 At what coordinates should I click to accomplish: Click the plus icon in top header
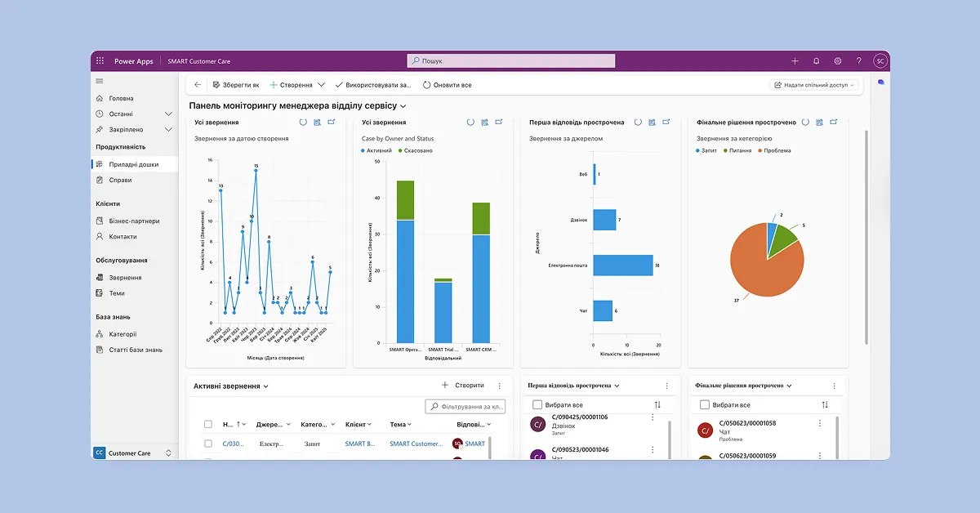pyautogui.click(x=795, y=61)
